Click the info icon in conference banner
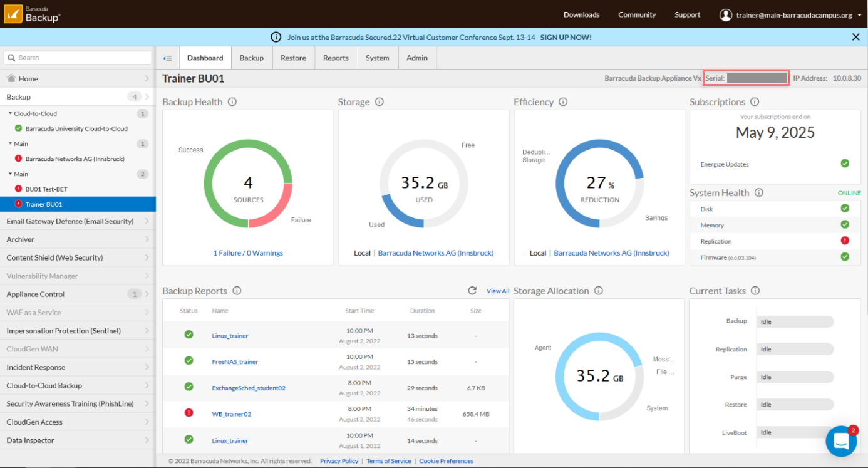868x468 pixels. 276,37
